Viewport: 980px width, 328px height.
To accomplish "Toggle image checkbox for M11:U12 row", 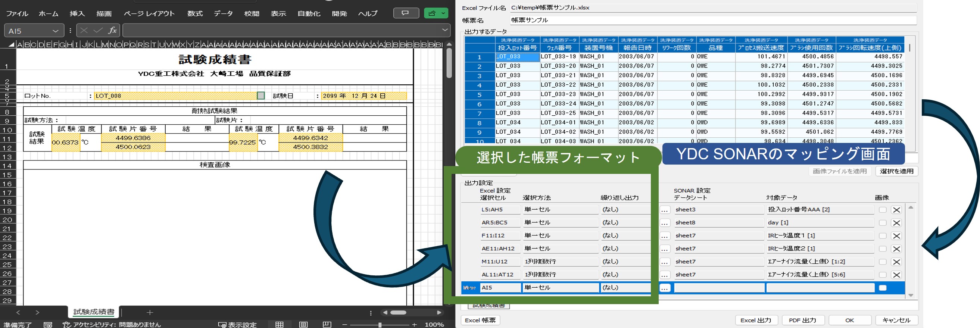I will (883, 262).
